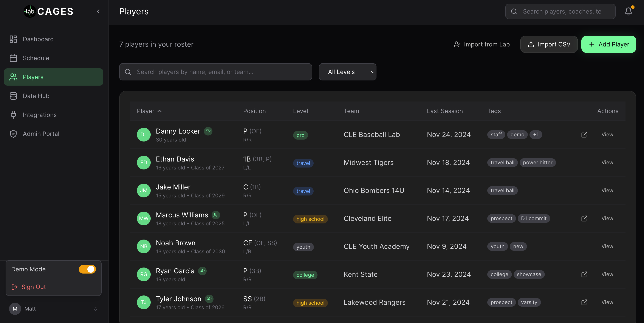The height and width of the screenshot is (323, 644).
Task: Open the Data Hub sidebar item
Action: click(x=36, y=96)
